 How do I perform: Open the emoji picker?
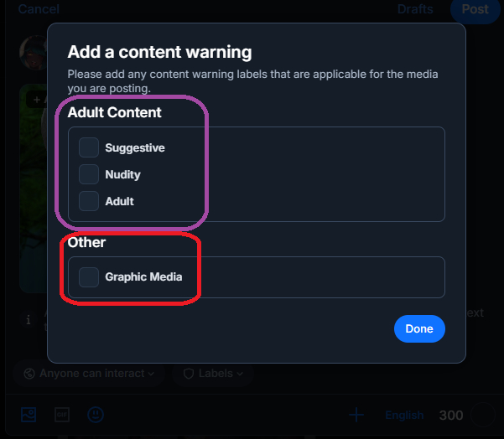coord(96,415)
